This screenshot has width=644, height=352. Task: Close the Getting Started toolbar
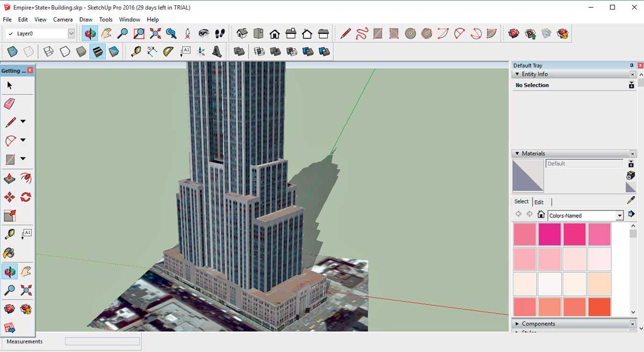coord(30,70)
